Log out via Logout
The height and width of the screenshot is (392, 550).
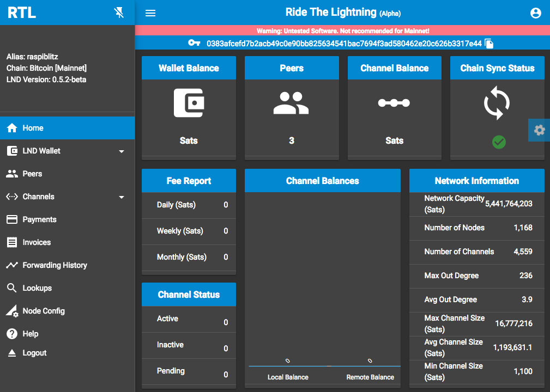[x=68, y=353]
